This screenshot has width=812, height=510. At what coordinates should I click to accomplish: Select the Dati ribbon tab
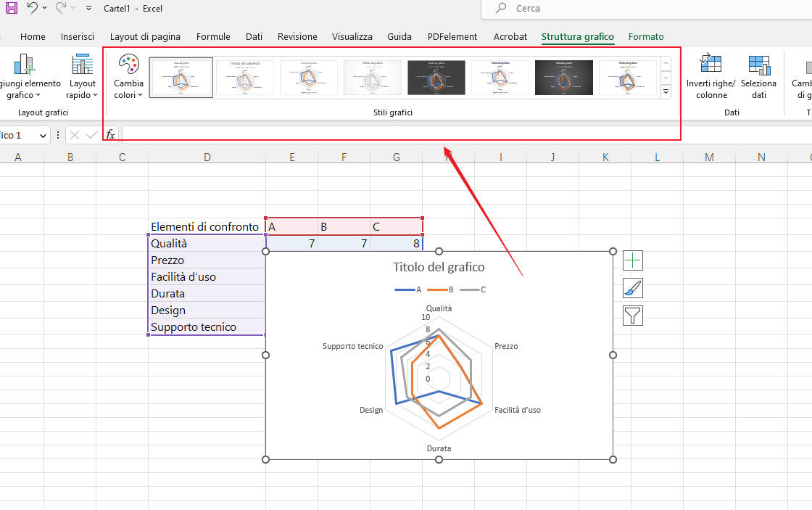pos(254,36)
